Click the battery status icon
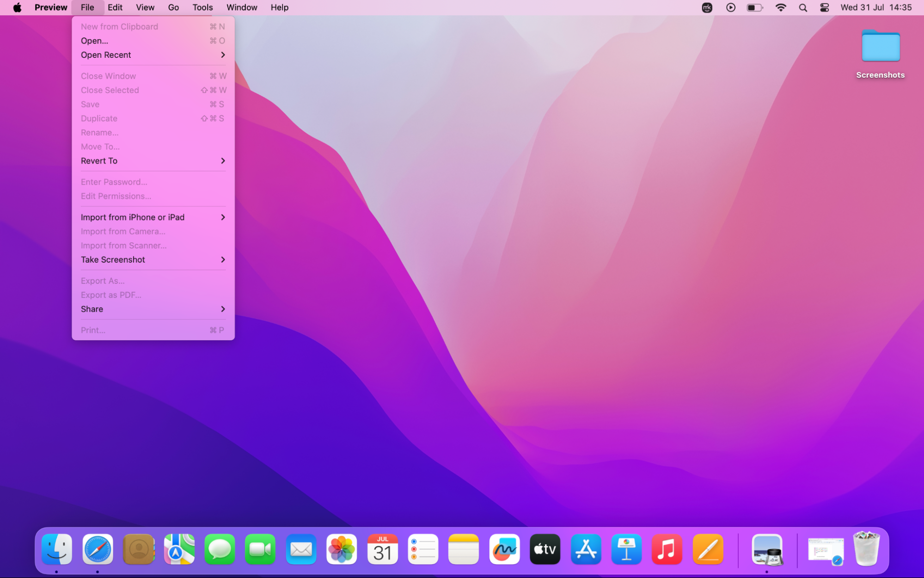This screenshot has height=578, width=924. pos(755,7)
